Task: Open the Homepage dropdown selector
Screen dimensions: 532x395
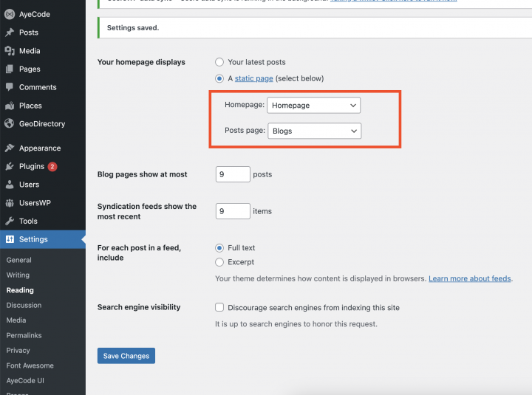Action: (x=313, y=106)
